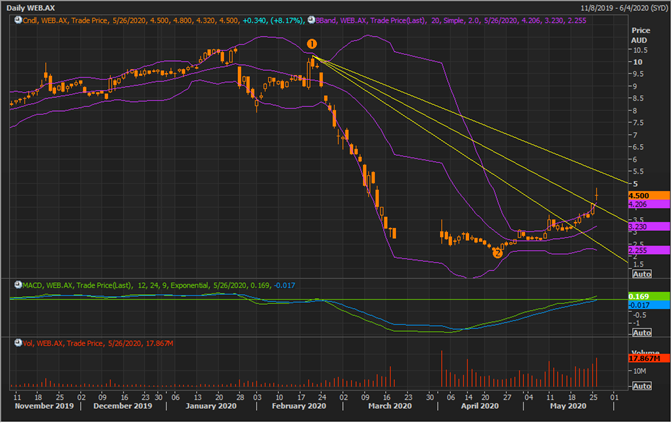The width and height of the screenshot is (672, 423).
Task: Select the green 0.169 MACD value tag
Action: point(649,296)
